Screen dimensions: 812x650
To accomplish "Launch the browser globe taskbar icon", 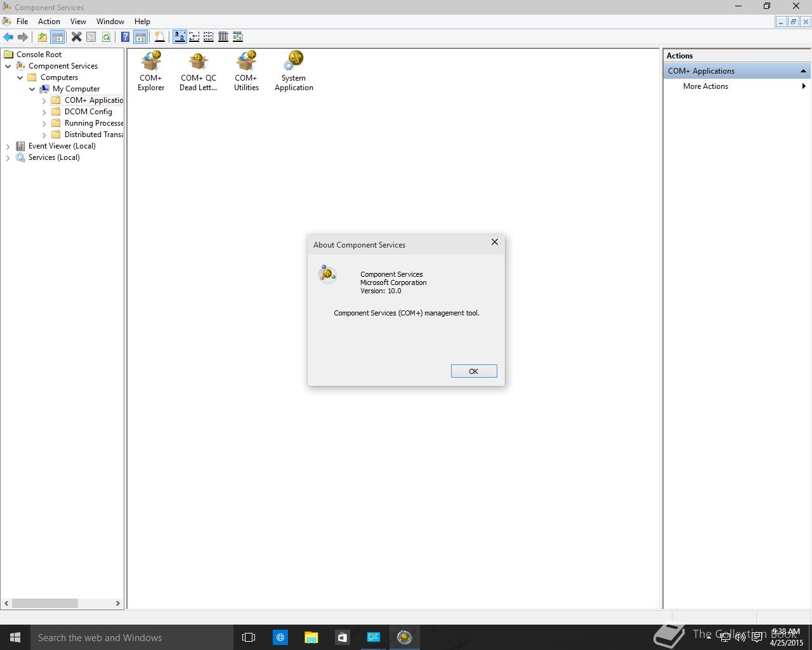I will tap(280, 637).
